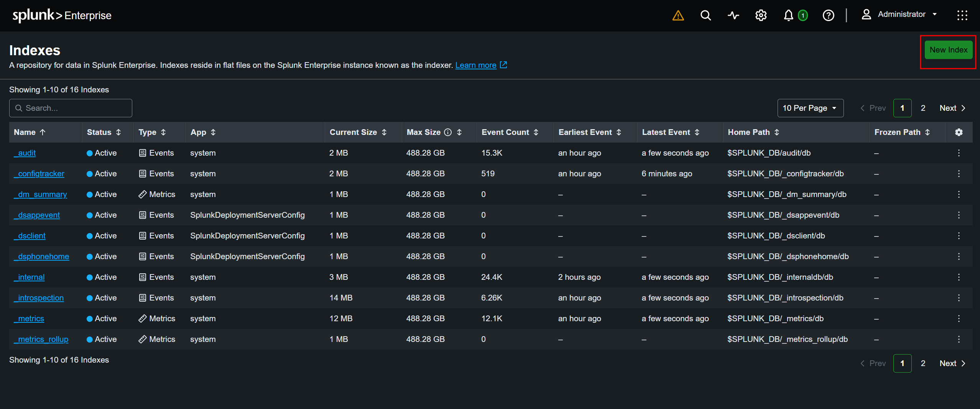Click the Max Size info icon
This screenshot has width=980, height=409.
tap(447, 132)
